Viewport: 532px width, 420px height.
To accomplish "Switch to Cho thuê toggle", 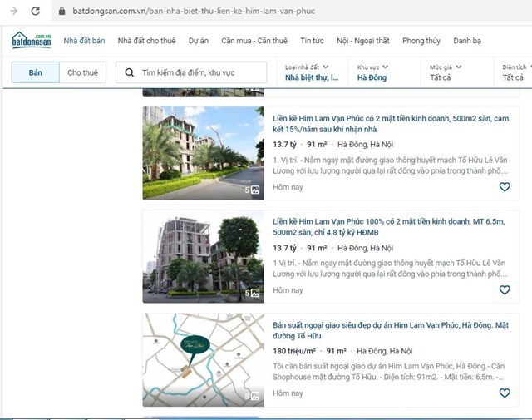I will click(82, 72).
